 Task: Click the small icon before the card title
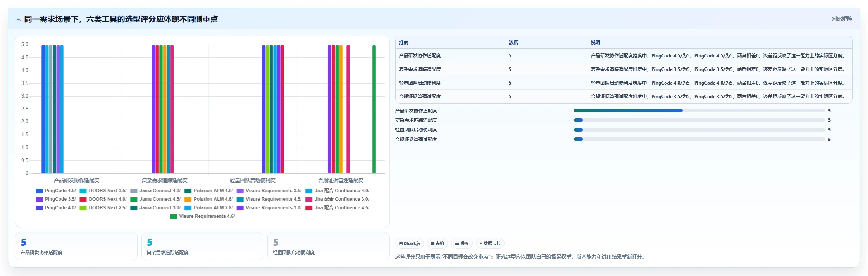18,19
